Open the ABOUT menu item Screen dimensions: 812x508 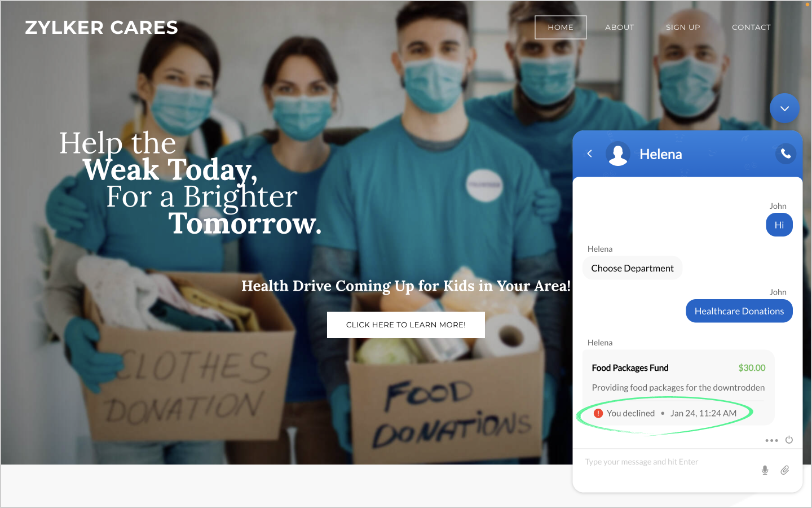point(620,27)
